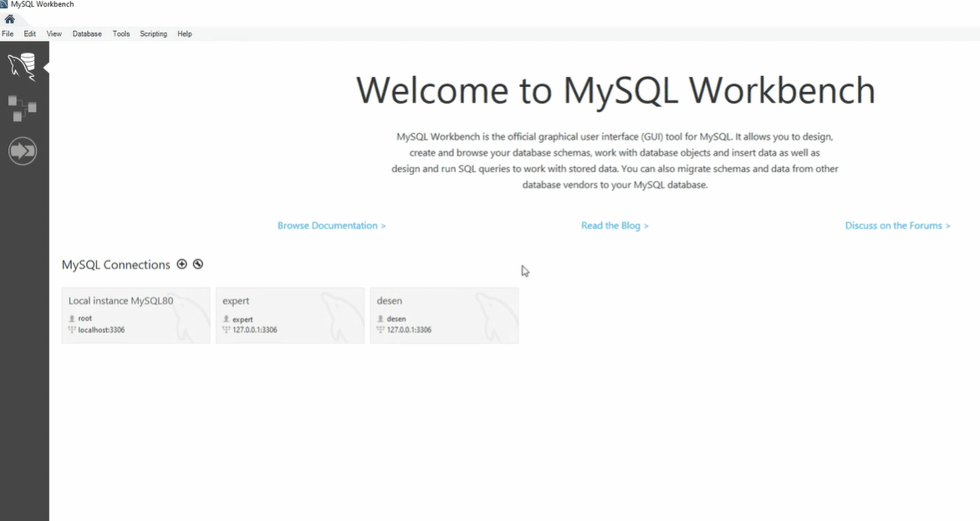Click the MySQL Workbench title bar app icon
Screen dimensions: 980x521
(x=3, y=3)
